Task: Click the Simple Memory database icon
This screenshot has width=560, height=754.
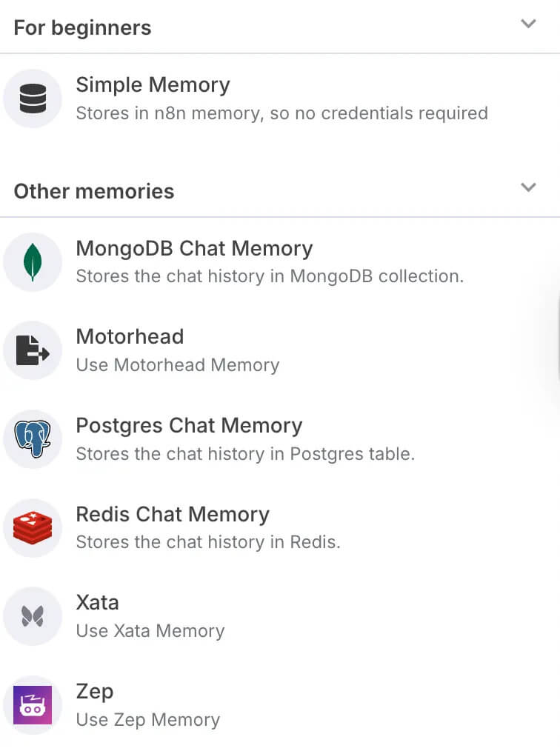Action: tap(33, 98)
